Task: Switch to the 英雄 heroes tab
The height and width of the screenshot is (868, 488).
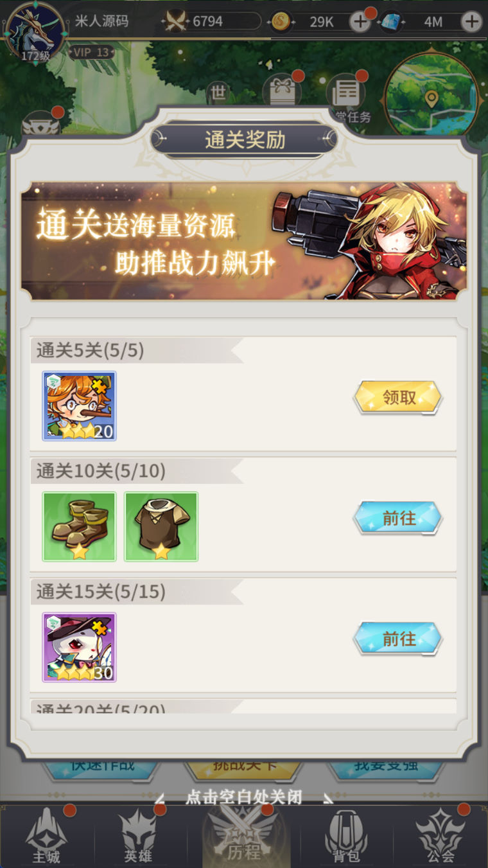Action: (139, 836)
